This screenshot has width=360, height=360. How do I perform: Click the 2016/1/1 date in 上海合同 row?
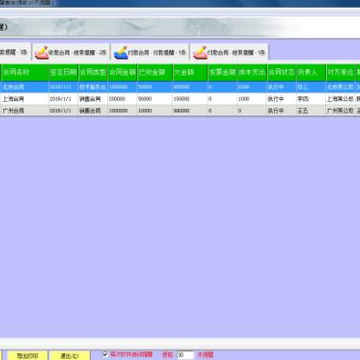point(63,99)
